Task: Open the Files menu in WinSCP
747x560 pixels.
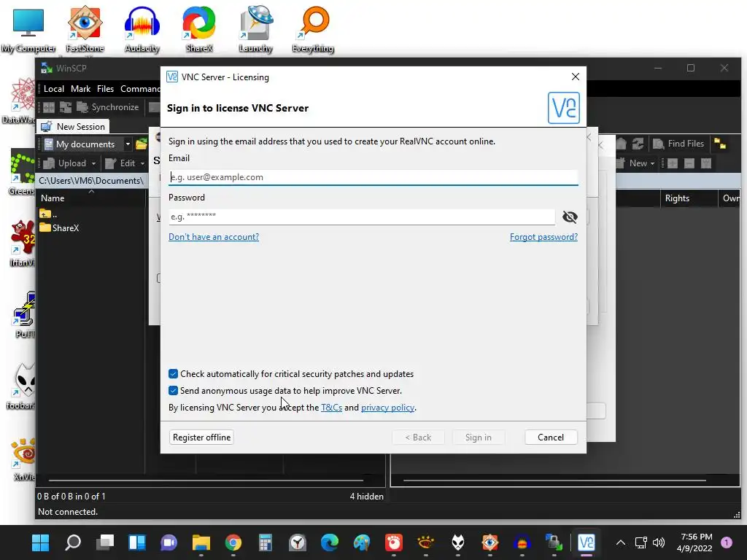Action: [x=105, y=88]
